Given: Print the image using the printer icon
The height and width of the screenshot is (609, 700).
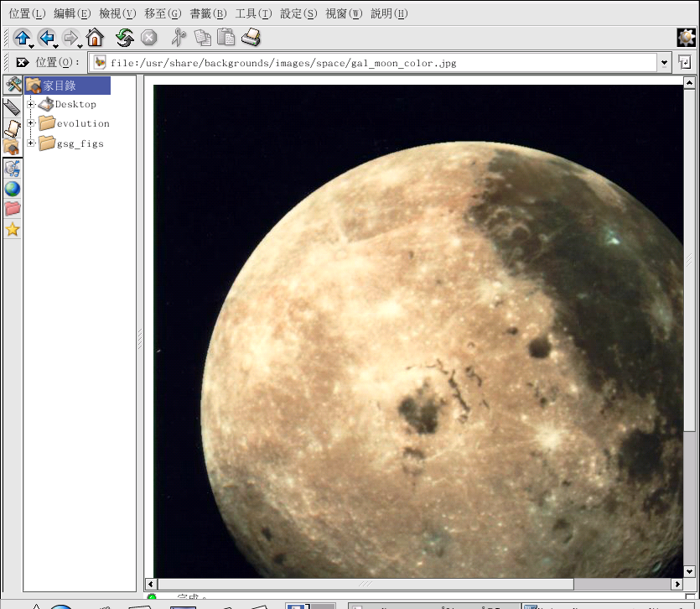Looking at the screenshot, I should [x=251, y=37].
